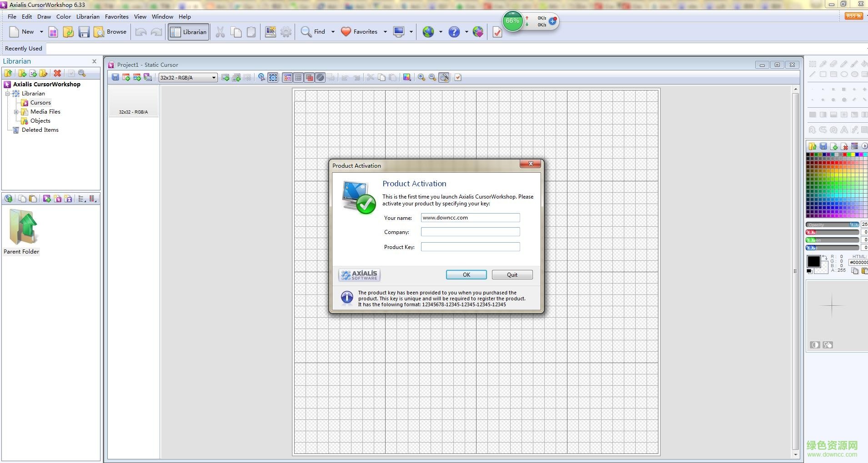Click the Favorites heart icon
The width and height of the screenshot is (868, 463).
(x=346, y=32)
